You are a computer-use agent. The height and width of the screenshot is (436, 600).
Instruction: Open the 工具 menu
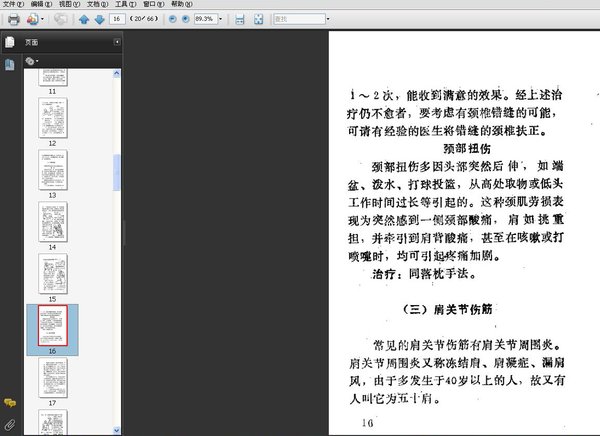(x=126, y=4)
